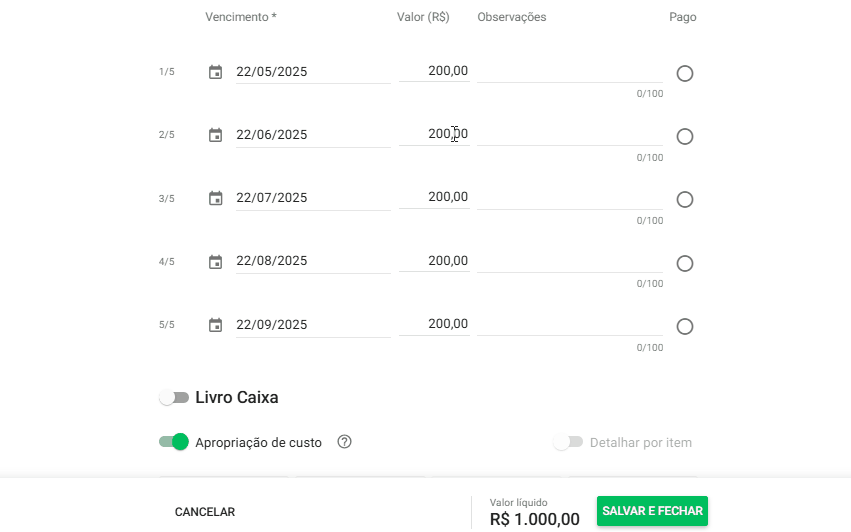Screen dimensions: 851x532
Task: Disable the Apropriação de custo switch
Action: (174, 442)
